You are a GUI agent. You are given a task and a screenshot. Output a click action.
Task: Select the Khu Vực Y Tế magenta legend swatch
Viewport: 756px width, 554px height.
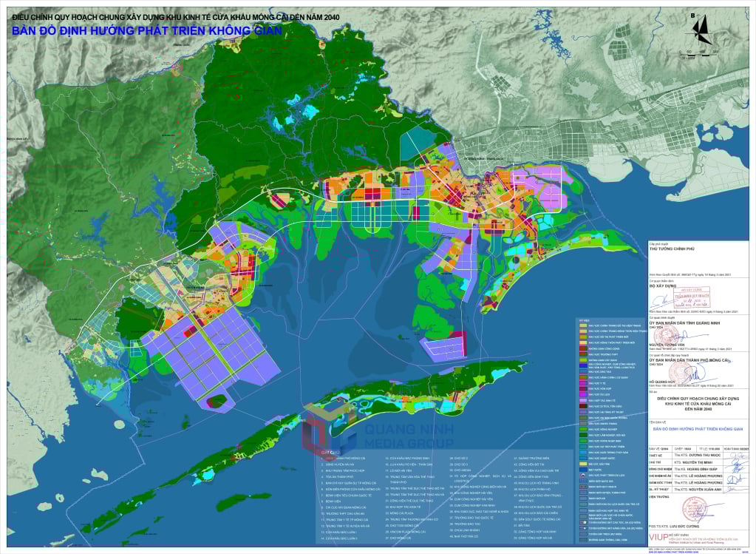[583, 383]
